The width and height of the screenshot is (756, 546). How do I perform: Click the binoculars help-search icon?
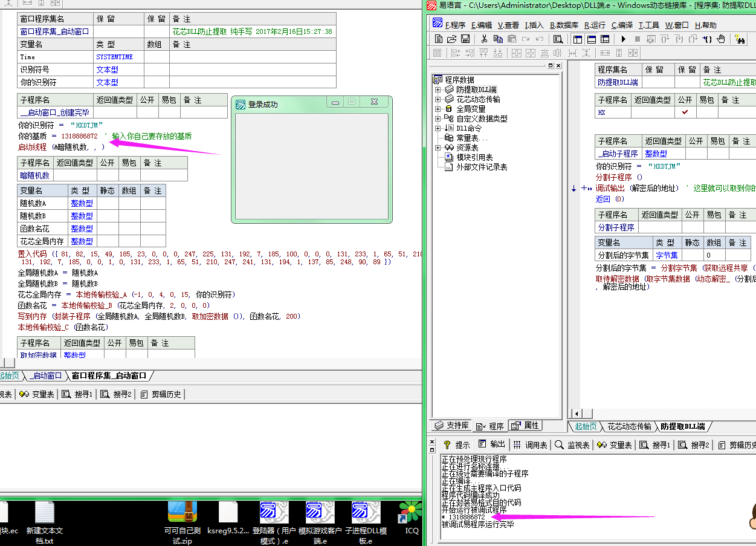click(x=740, y=39)
